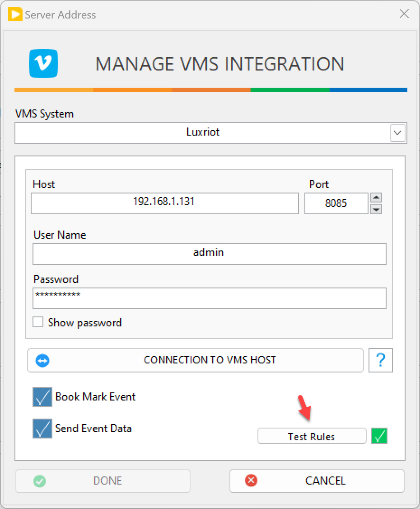Select the User Name input field

[209, 254]
